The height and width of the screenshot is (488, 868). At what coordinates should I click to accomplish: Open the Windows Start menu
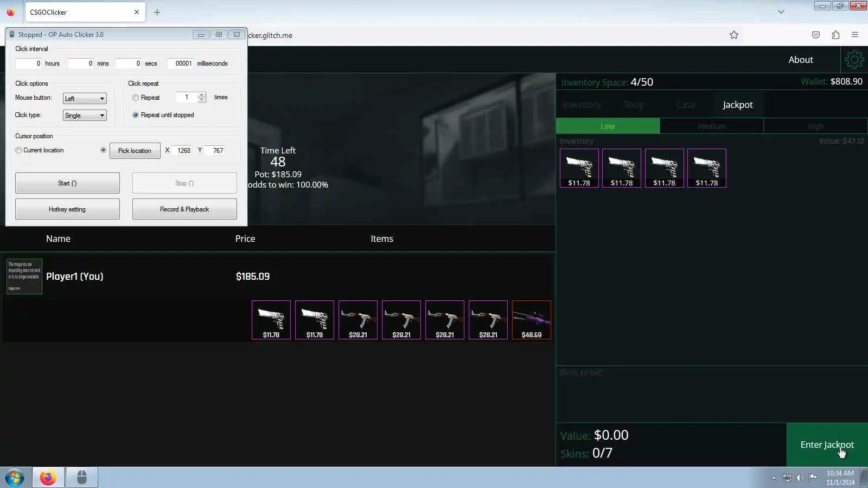pos(15,478)
